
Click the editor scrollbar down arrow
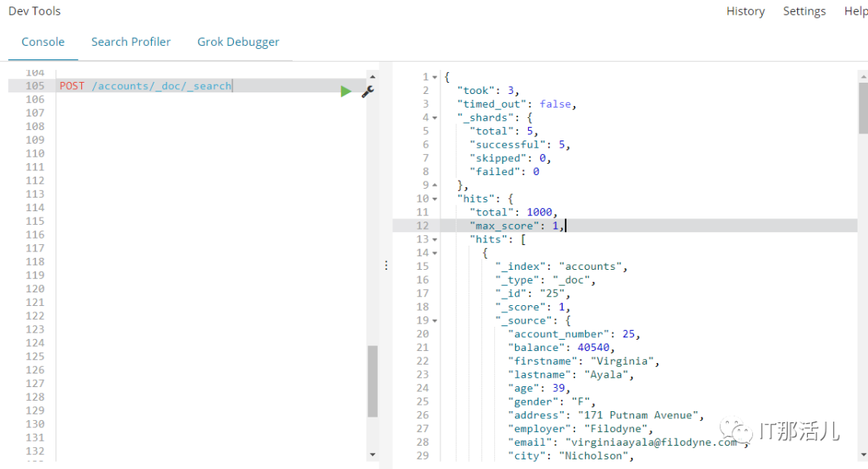[x=373, y=455]
